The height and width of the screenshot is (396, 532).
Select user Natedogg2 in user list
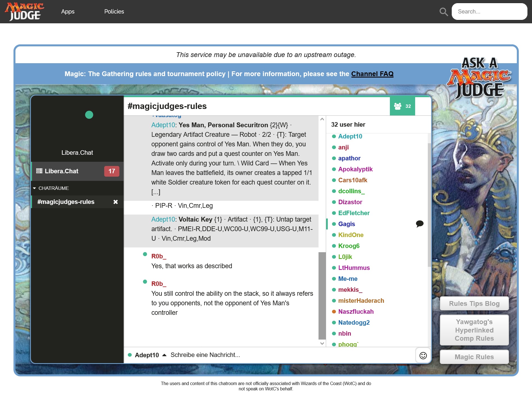point(354,323)
